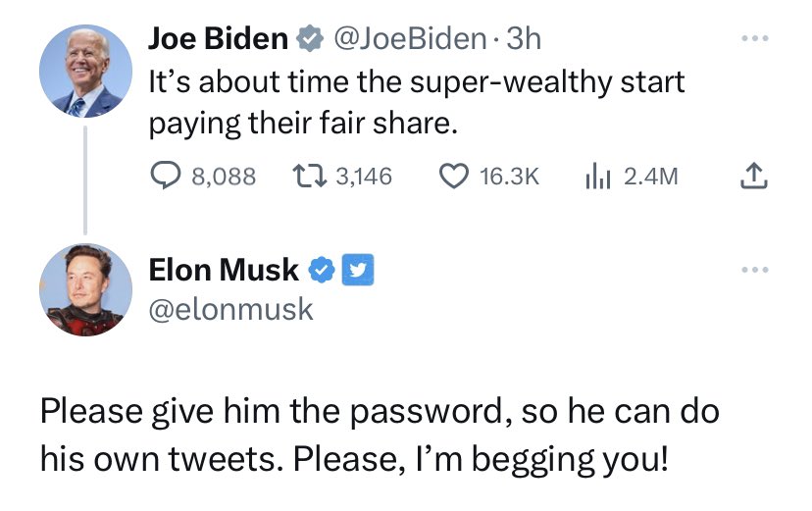
Task: Open Biden's tweet about super-wealthy fair share
Action: click(x=416, y=102)
